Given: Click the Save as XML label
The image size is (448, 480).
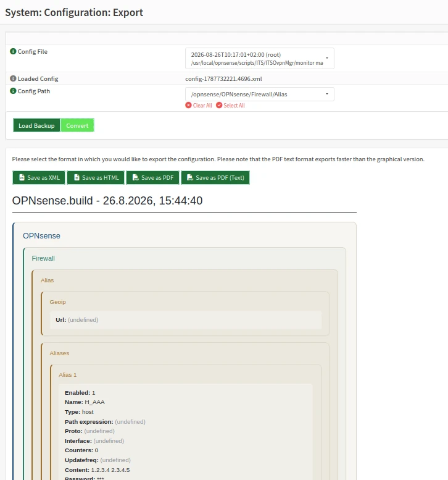Looking at the screenshot, I should [x=43, y=177].
